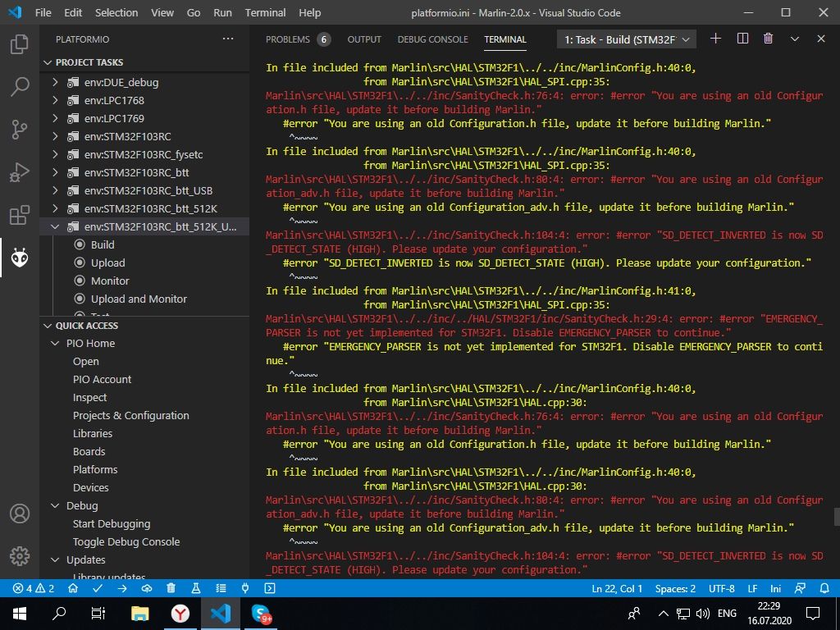Image resolution: width=840 pixels, height=630 pixels.
Task: Open Projects & Configuration
Action: 130,416
